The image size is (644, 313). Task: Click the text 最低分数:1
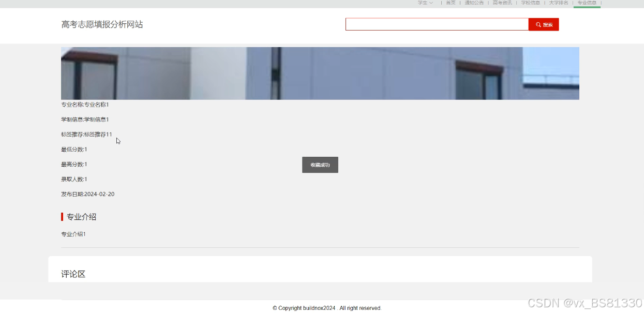pyautogui.click(x=74, y=150)
